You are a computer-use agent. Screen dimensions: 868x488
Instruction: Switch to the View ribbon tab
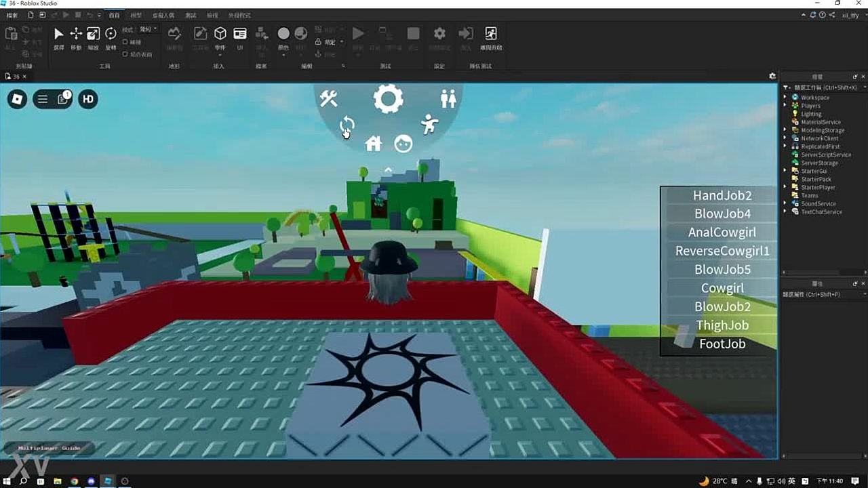coord(212,15)
